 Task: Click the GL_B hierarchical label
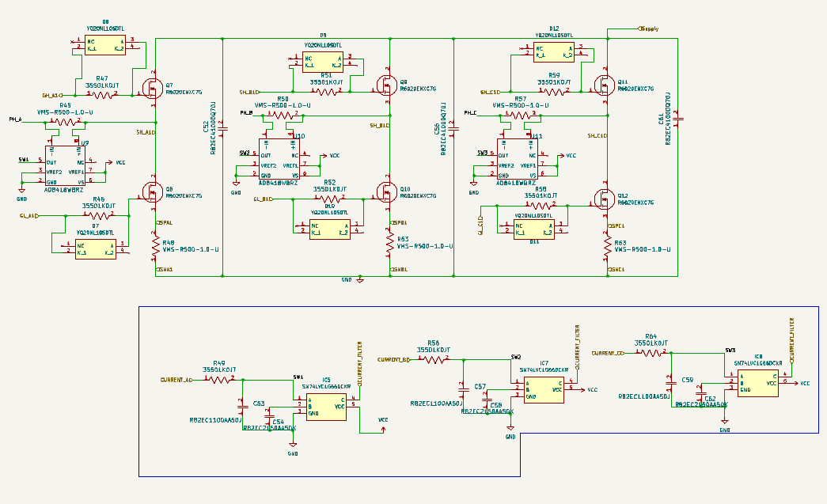pyautogui.click(x=264, y=199)
